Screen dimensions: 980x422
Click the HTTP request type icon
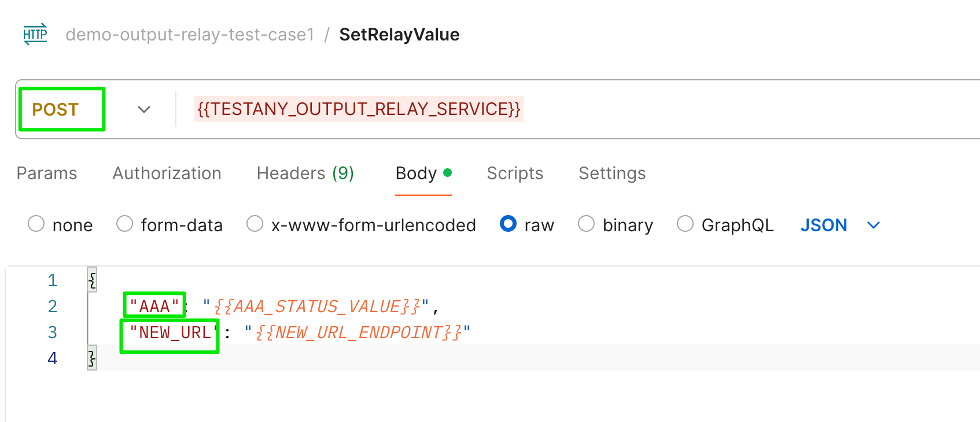pyautogui.click(x=35, y=34)
